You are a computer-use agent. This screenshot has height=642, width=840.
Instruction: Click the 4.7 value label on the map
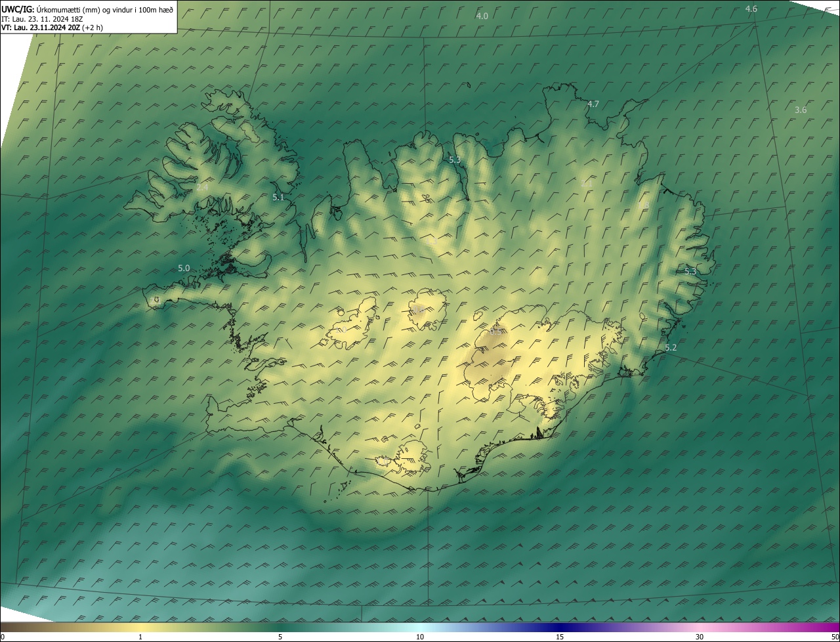[593, 104]
